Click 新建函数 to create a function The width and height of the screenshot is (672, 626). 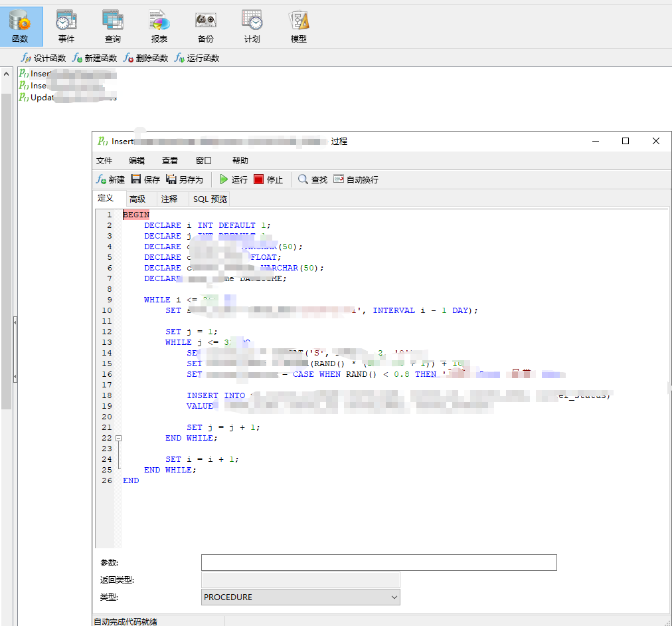[x=95, y=58]
